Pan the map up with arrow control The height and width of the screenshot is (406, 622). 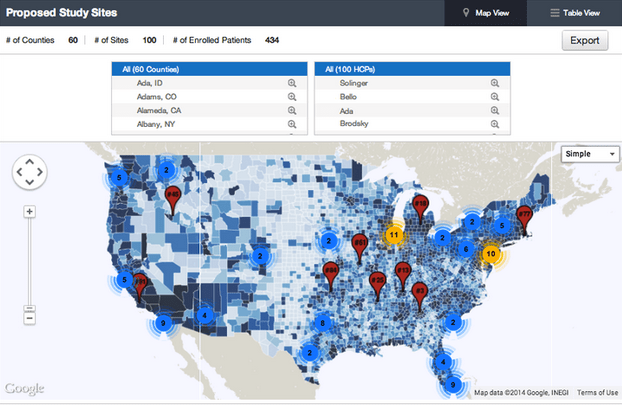30,160
